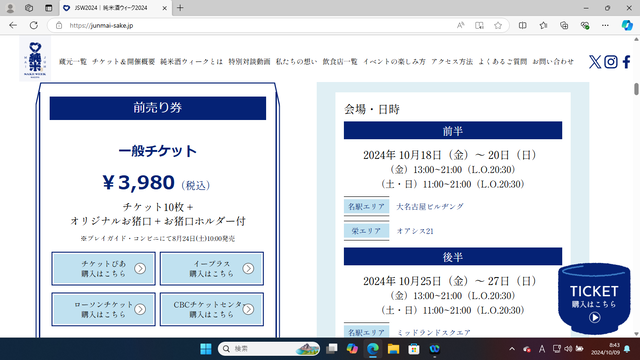Viewport: 640px width, 360px height.
Task: Open Task View on the taskbar
Action: coord(332,349)
